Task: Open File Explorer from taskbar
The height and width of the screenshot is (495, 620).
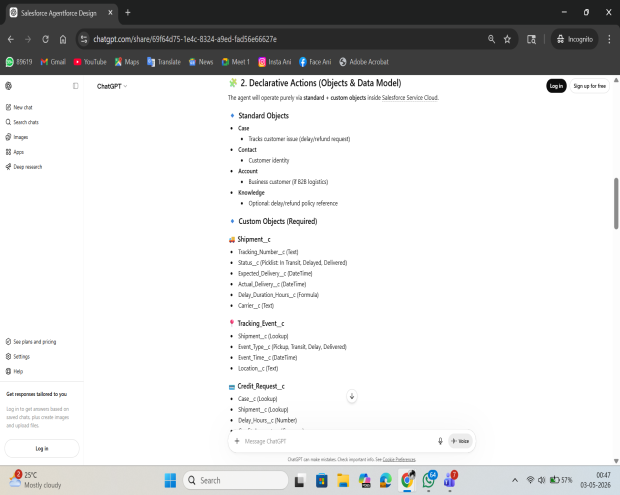Action: [x=343, y=480]
